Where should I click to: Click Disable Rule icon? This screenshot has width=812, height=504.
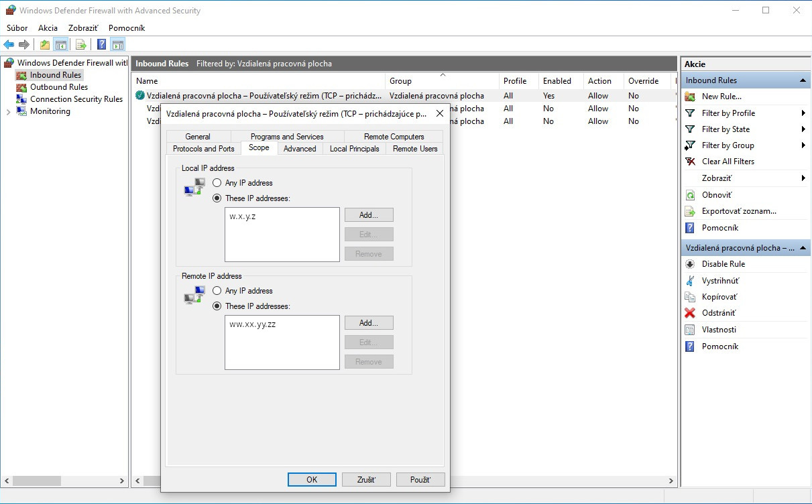click(x=690, y=264)
